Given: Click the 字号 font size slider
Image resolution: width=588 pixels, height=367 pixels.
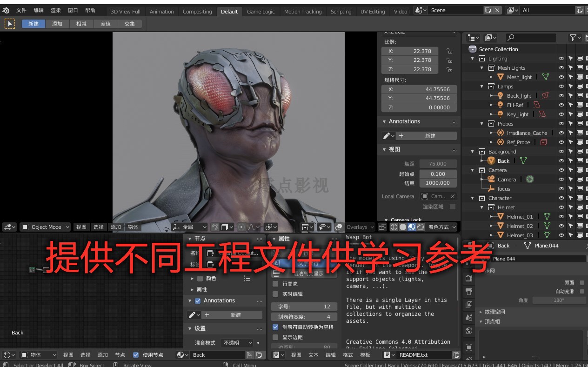Looking at the screenshot, I should tap(304, 307).
